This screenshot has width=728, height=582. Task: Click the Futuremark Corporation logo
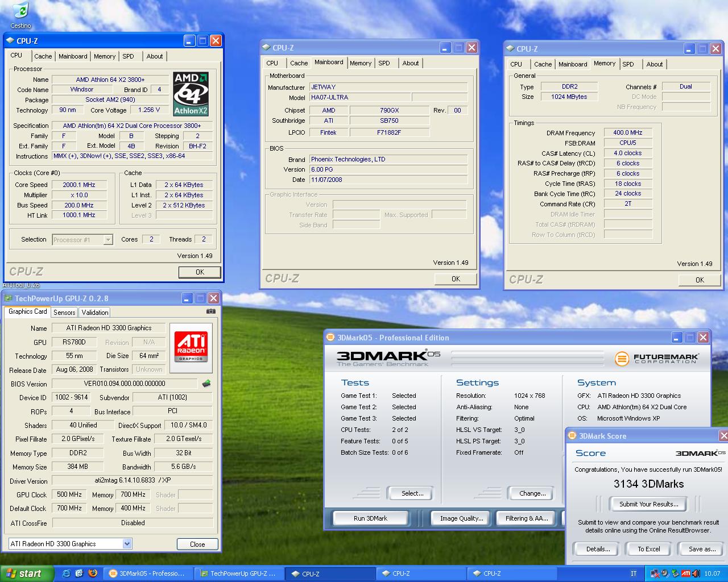[x=657, y=359]
